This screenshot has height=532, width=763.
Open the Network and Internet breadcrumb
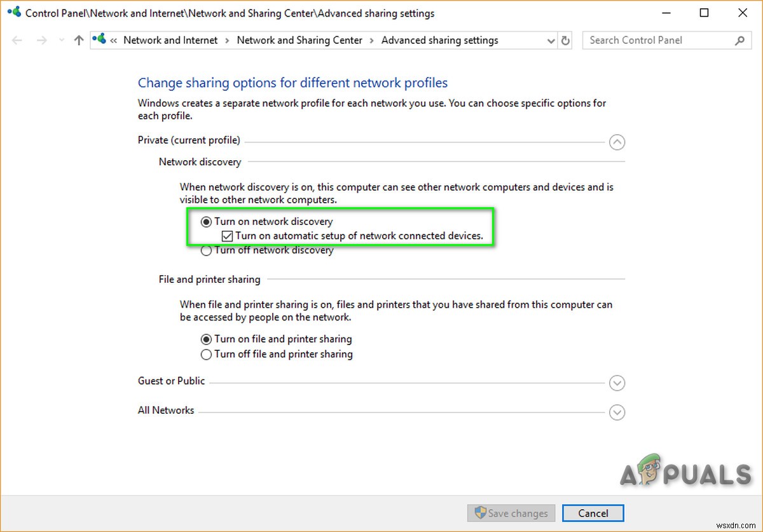pyautogui.click(x=170, y=39)
